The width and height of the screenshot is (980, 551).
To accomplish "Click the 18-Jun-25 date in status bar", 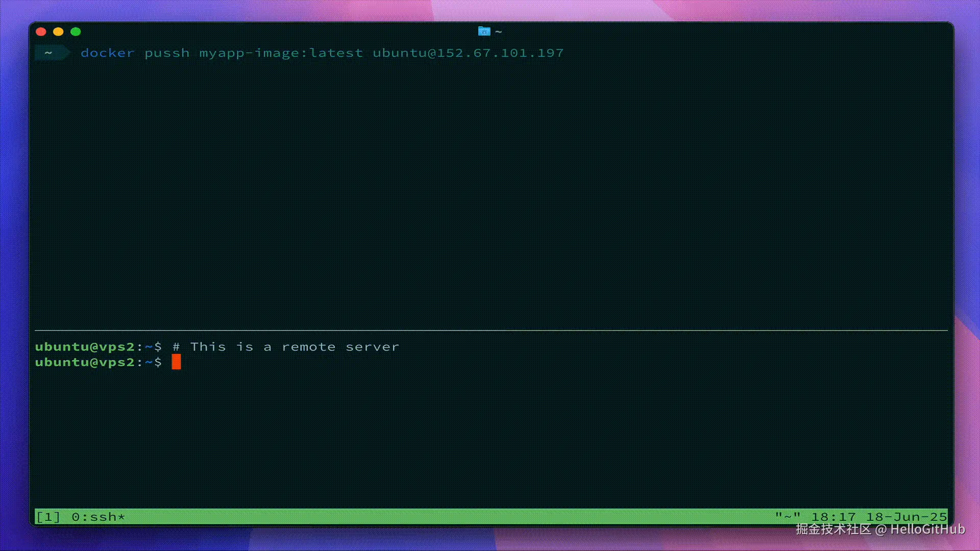I will 906,517.
